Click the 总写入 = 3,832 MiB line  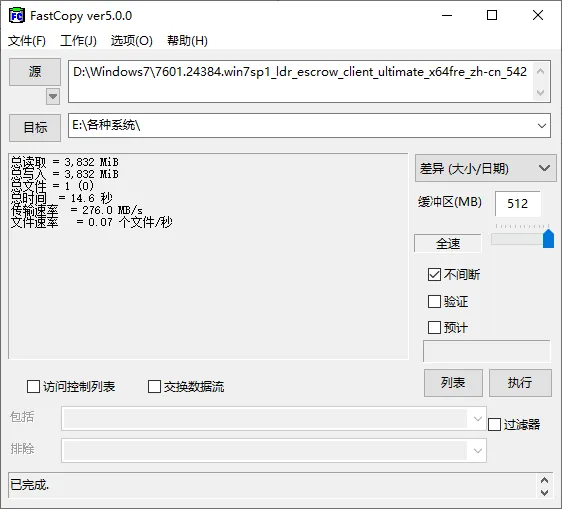point(65,174)
